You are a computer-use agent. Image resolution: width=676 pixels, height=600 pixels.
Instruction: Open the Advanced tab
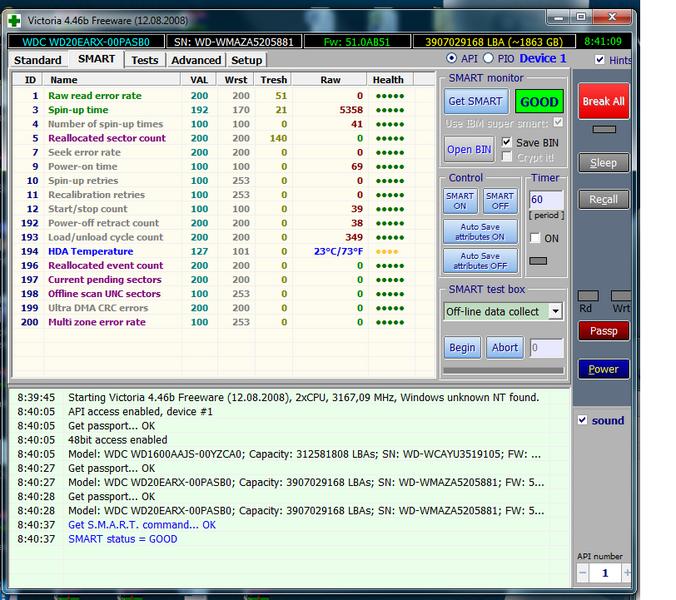click(196, 60)
